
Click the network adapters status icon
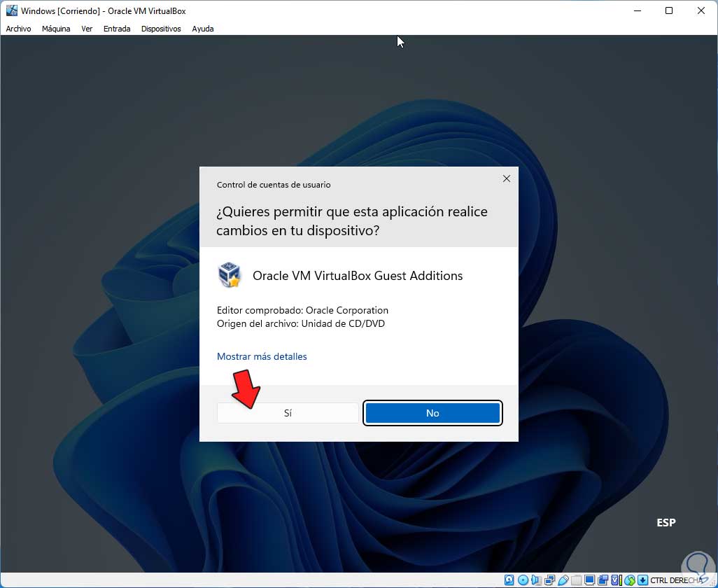(549, 580)
